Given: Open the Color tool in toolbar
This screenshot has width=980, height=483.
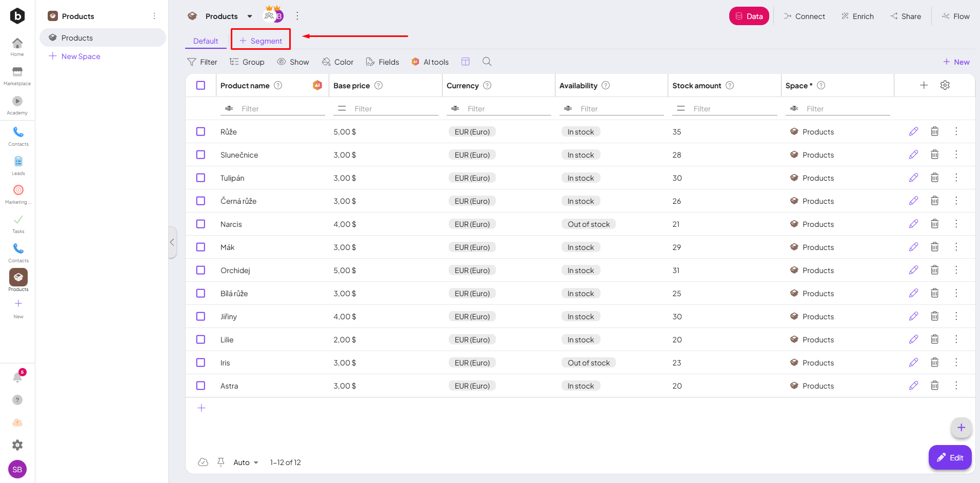Looking at the screenshot, I should tap(337, 62).
